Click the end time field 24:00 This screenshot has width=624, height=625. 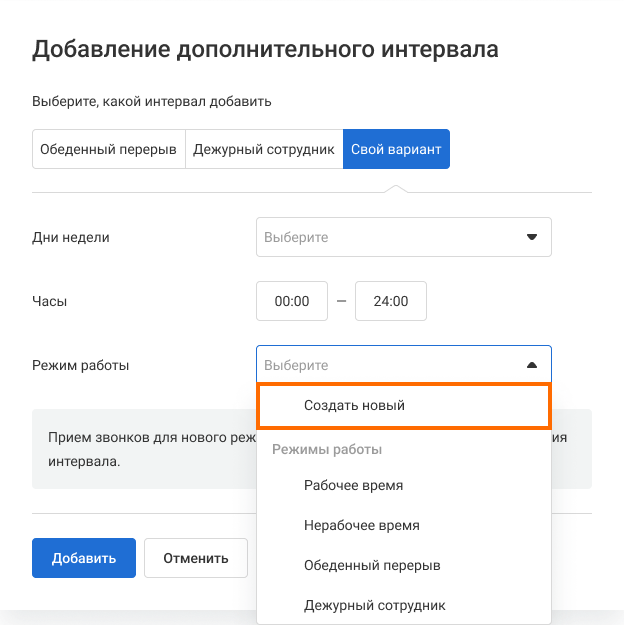click(391, 301)
